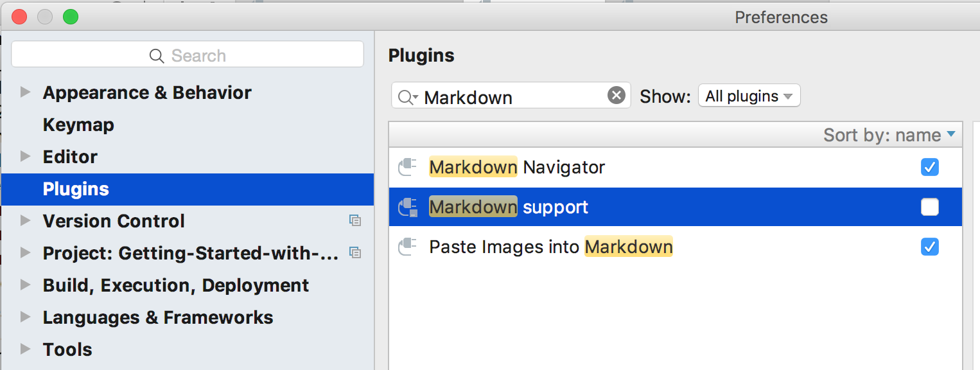Screen dimensions: 980x370
Task: Click the Paste Images into Markdown plugin icon
Action: coord(408,247)
